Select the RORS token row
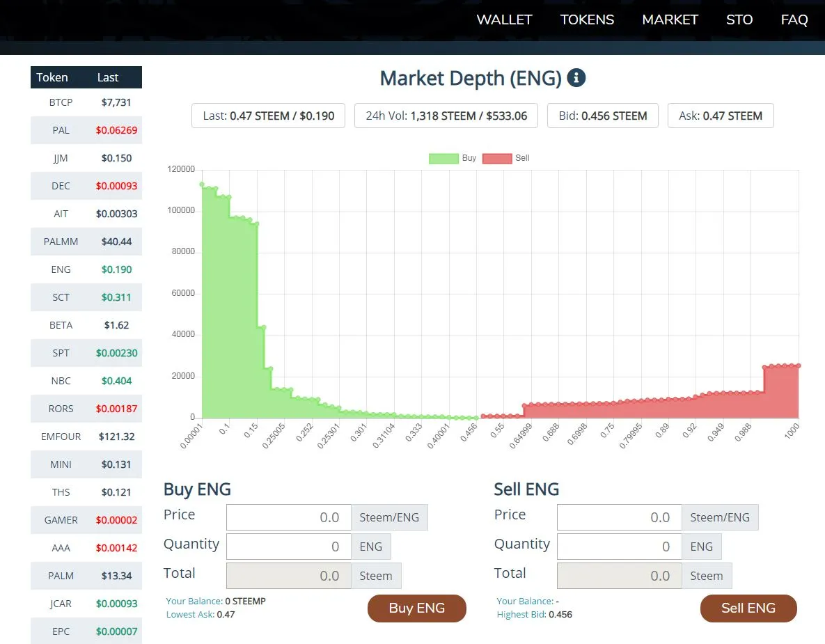Screen dimensions: 825x644 86,409
